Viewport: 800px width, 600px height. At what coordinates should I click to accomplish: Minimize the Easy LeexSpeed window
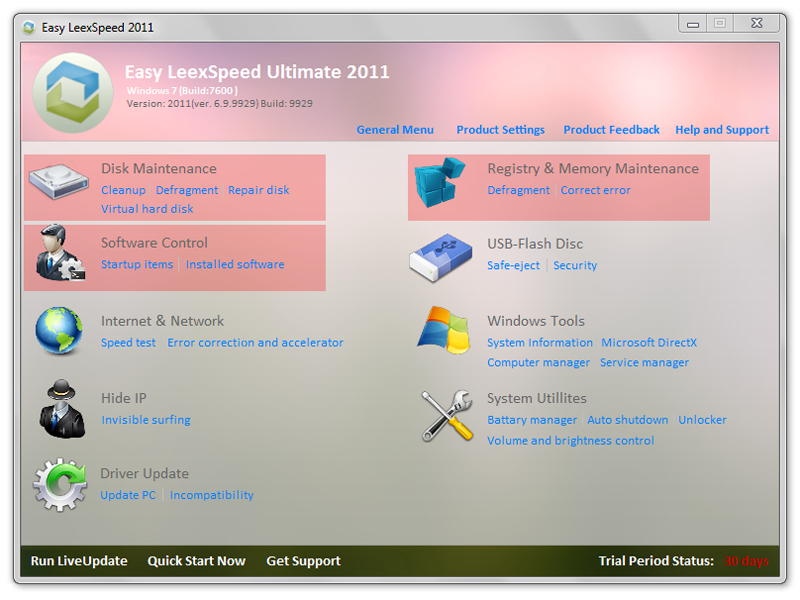[x=692, y=23]
